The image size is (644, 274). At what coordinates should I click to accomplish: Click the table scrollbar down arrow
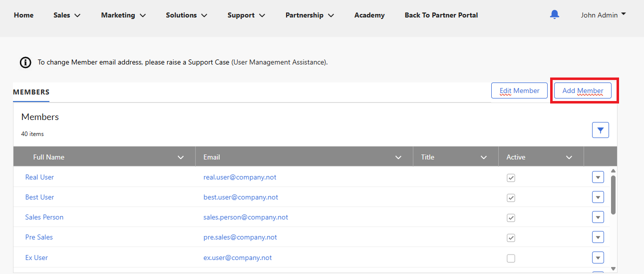(x=614, y=269)
